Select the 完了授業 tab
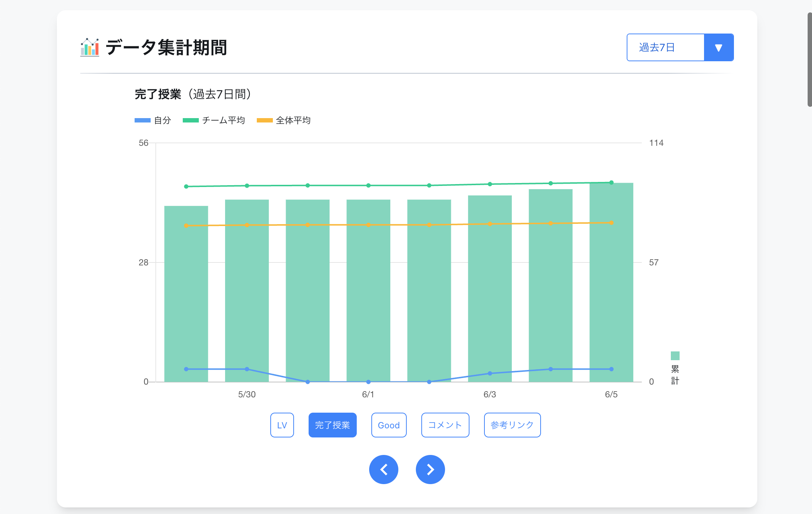This screenshot has height=514, width=812. [x=332, y=425]
